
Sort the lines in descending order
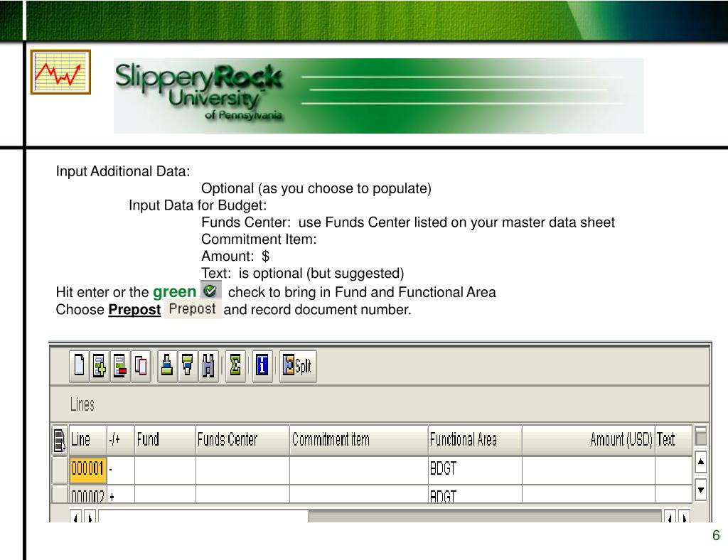click(x=188, y=366)
